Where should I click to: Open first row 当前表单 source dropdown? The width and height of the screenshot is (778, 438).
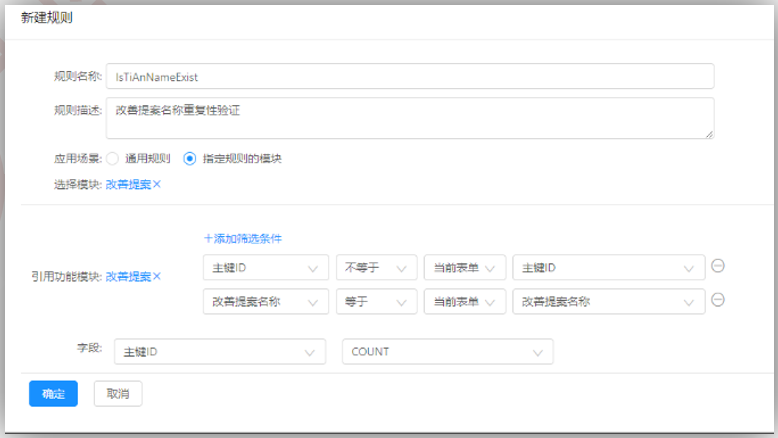(x=464, y=267)
